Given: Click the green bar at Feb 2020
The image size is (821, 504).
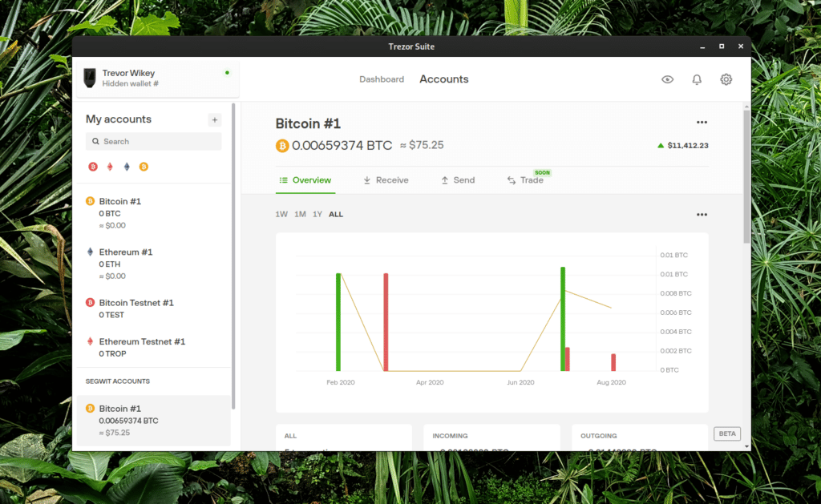Looking at the screenshot, I should click(338, 322).
